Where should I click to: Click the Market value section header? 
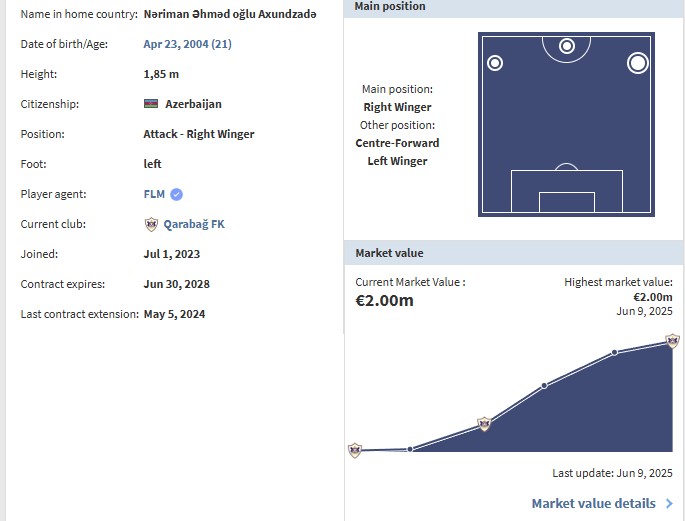click(x=389, y=253)
